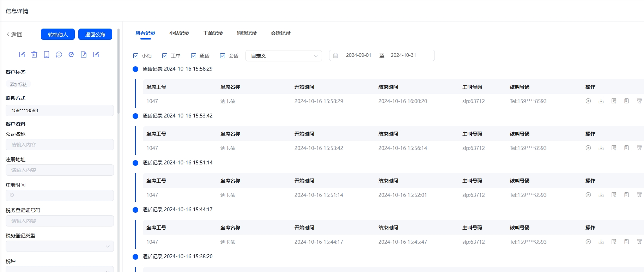Click bookmark notes icon for 15:44:17 call
Image resolution: width=644 pixels, height=272 pixels.
click(626, 242)
